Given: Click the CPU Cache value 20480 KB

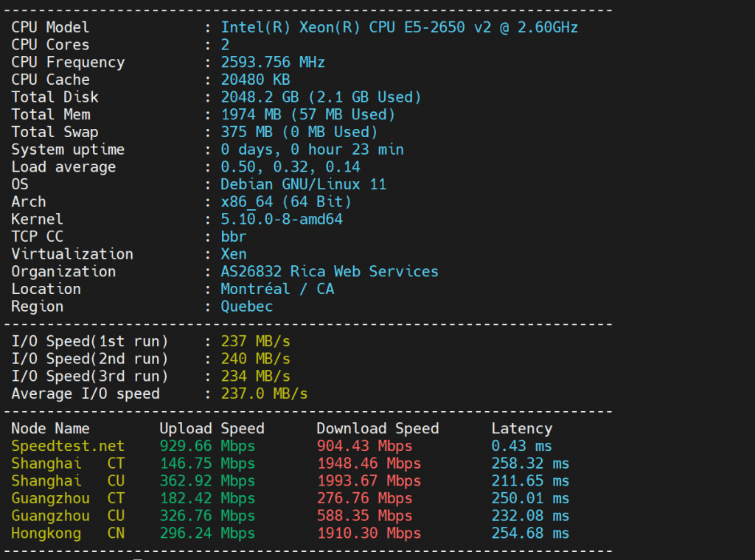Looking at the screenshot, I should point(255,80).
